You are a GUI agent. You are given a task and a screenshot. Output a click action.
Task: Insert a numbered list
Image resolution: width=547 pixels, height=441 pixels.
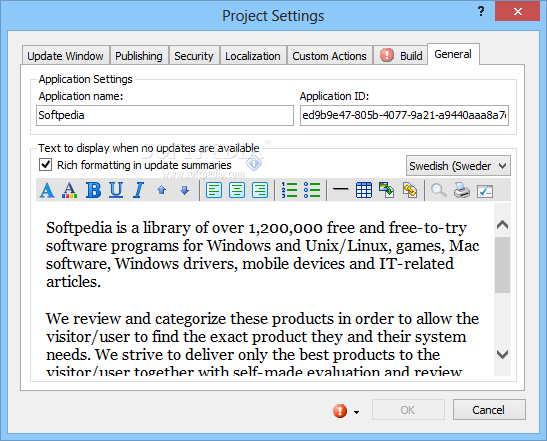(289, 190)
